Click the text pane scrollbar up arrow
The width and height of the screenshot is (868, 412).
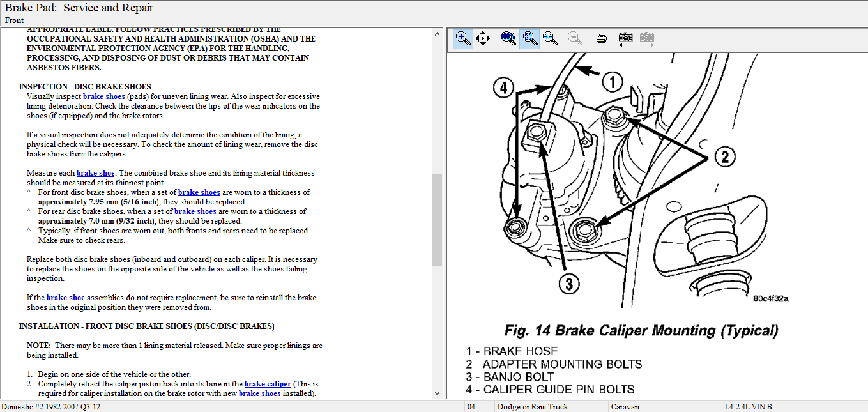437,34
